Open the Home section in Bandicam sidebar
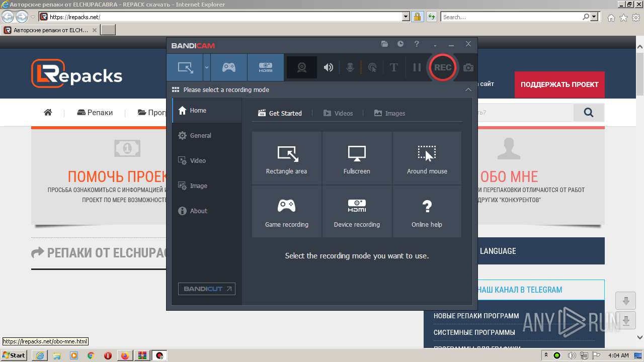This screenshot has width=644, height=362. [x=207, y=111]
